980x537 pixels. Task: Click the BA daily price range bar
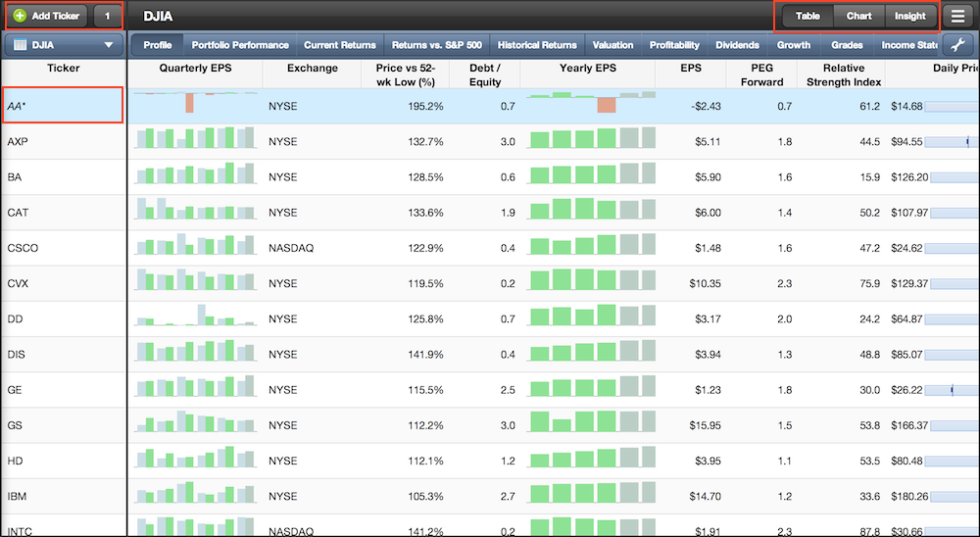click(x=955, y=177)
